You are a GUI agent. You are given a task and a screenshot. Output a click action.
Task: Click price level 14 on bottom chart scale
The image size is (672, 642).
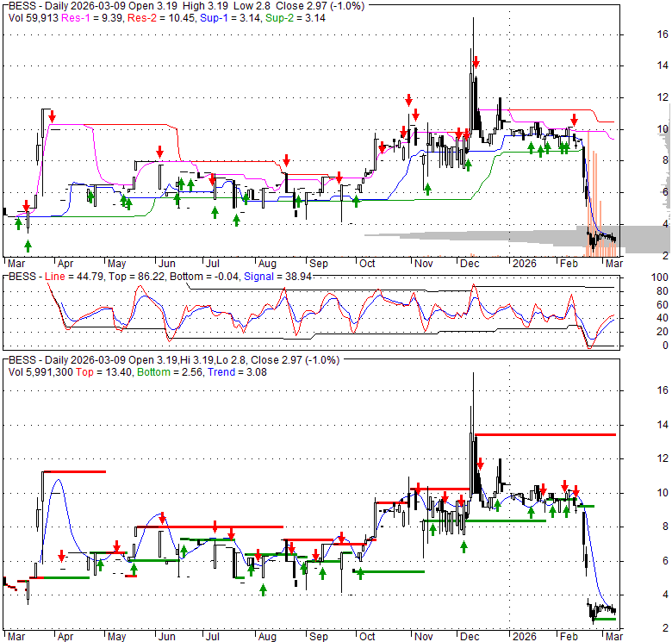663,425
